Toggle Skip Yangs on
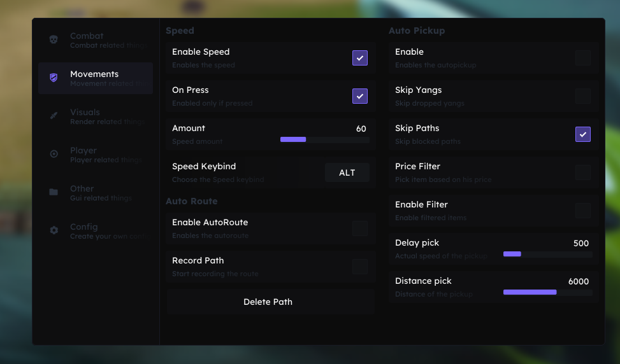Screen dimensions: 620x364 583,96
